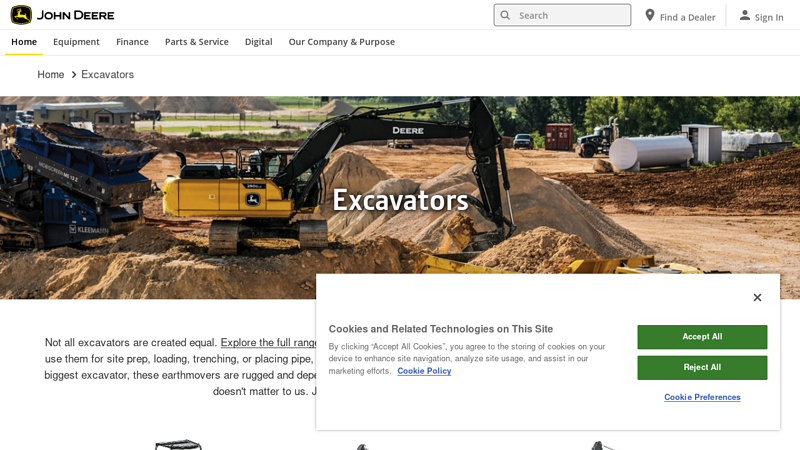Click the Sign In person icon

tap(745, 15)
